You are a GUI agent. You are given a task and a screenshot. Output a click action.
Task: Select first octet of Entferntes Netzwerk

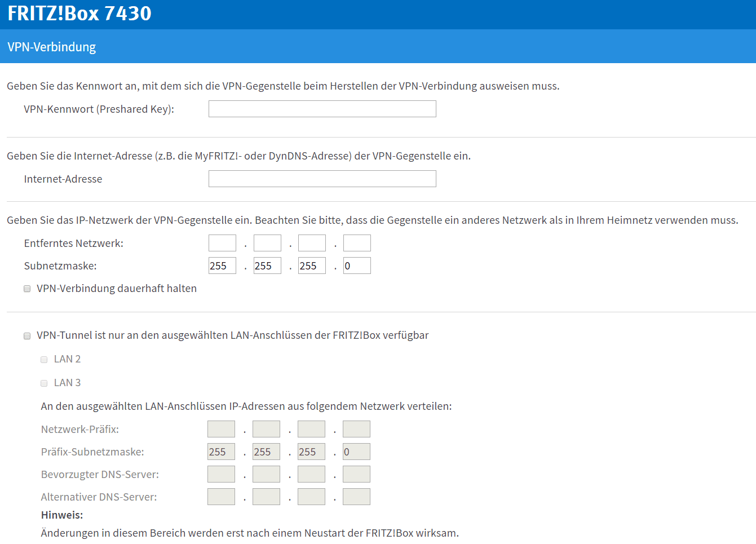point(222,243)
